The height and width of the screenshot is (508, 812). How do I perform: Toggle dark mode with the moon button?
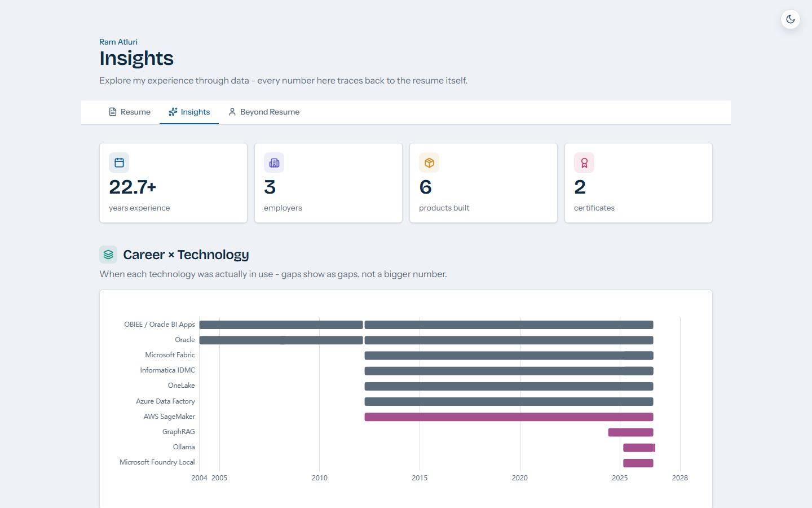(x=791, y=19)
